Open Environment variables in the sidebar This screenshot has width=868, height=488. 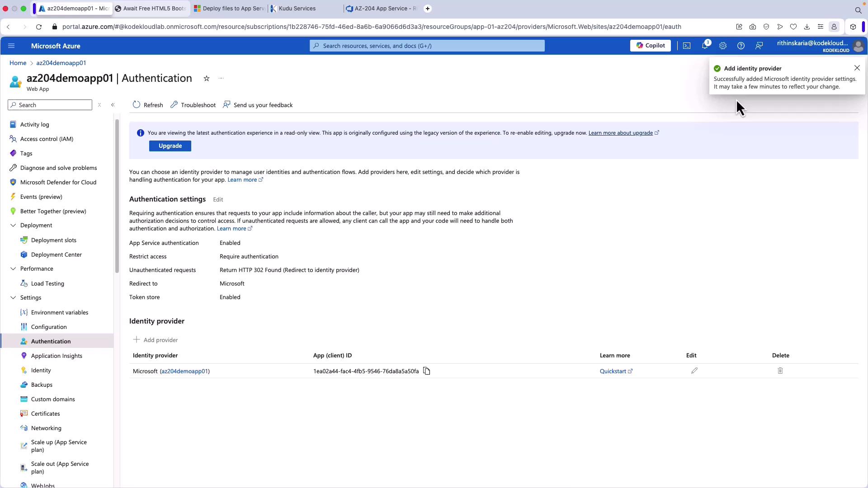(x=59, y=312)
